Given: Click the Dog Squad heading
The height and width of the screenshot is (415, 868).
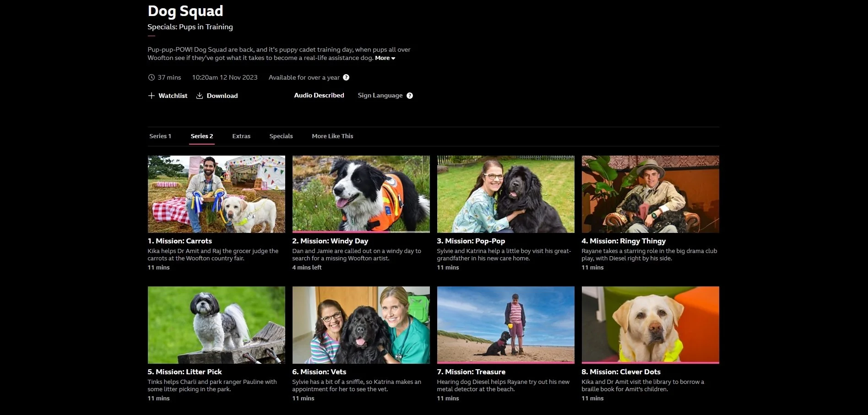Looking at the screenshot, I should (x=185, y=11).
